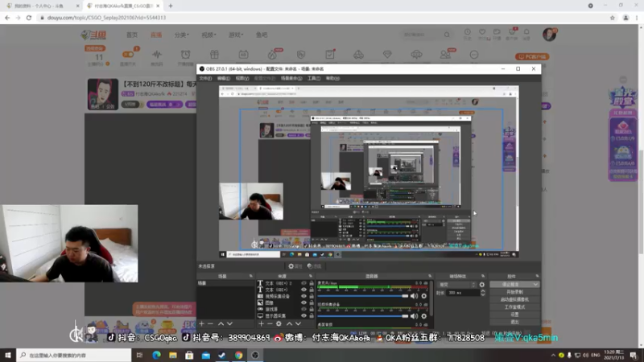Click 开始录制 button in OBS controls
Image resolution: width=644 pixels, height=362 pixels.
(x=514, y=292)
